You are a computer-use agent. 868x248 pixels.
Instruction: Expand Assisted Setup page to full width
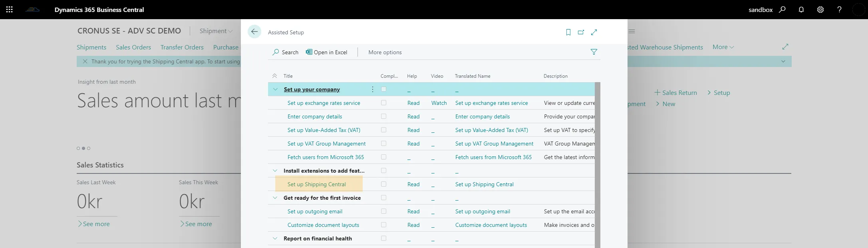pos(594,32)
